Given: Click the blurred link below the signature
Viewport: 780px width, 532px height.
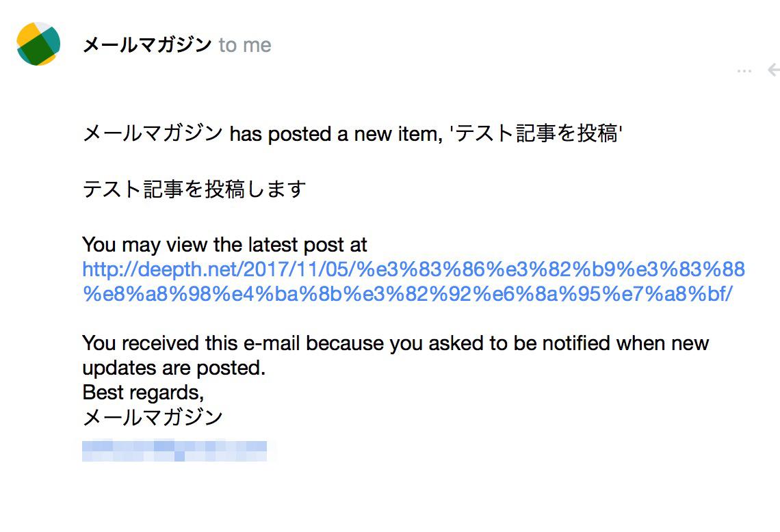Looking at the screenshot, I should 174,451.
